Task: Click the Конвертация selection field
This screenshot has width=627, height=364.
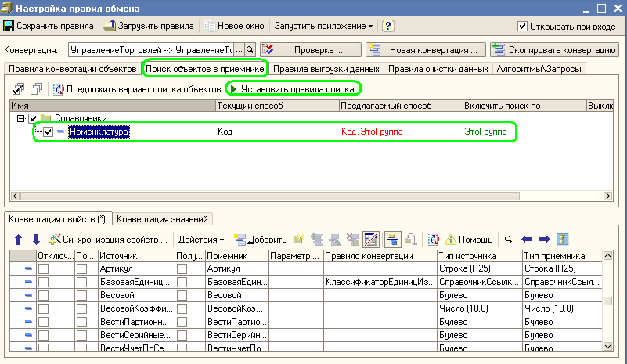Action: [x=151, y=50]
